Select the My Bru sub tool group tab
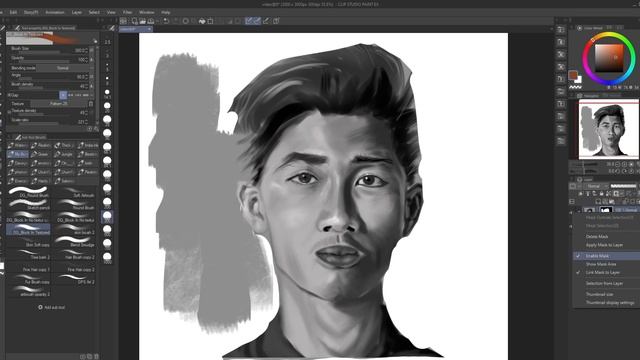This screenshot has height=360, width=640. tap(18, 154)
